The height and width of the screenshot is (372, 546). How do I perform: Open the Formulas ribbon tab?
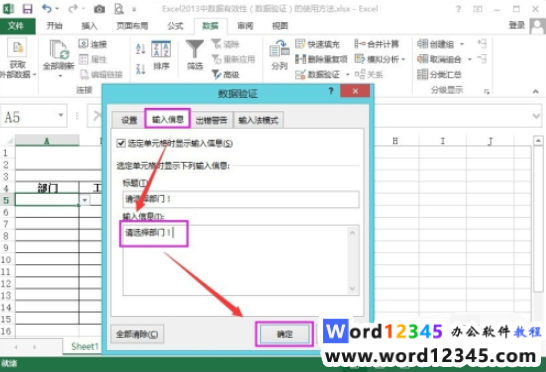pyautogui.click(x=175, y=26)
